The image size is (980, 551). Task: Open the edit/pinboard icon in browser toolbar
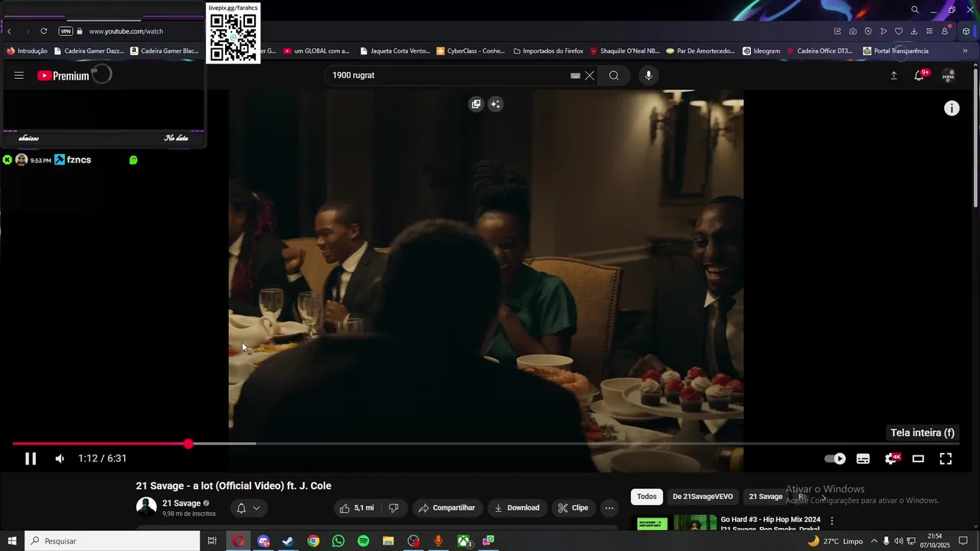(838, 31)
